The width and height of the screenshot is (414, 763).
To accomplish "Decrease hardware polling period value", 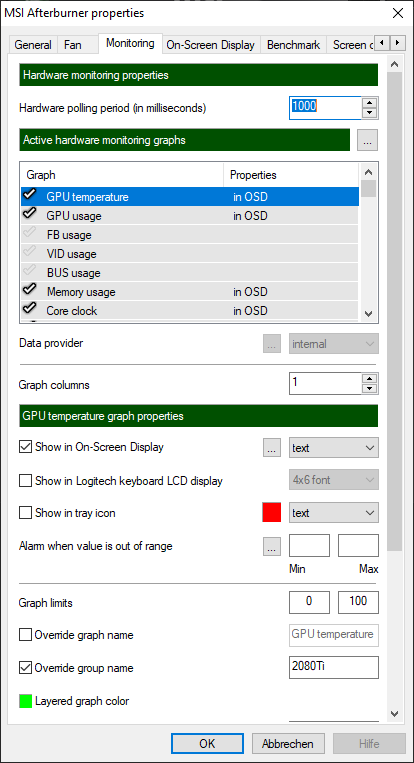I will (370, 113).
